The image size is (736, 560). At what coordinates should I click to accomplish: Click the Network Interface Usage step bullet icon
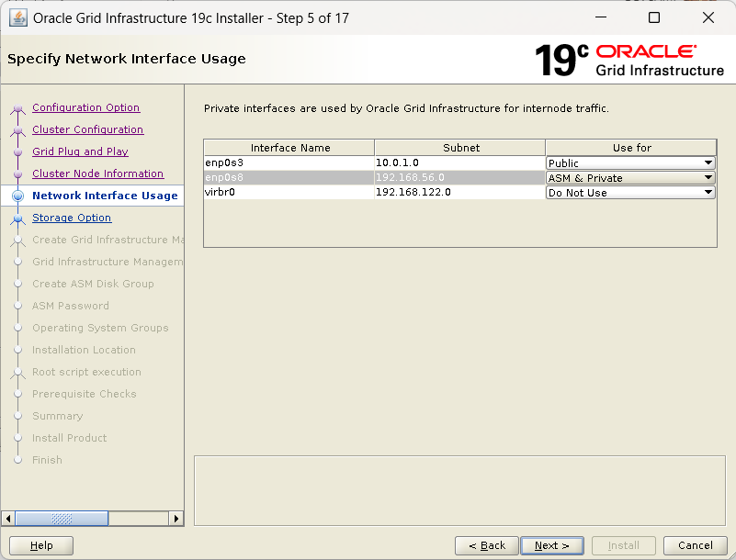(x=17, y=196)
